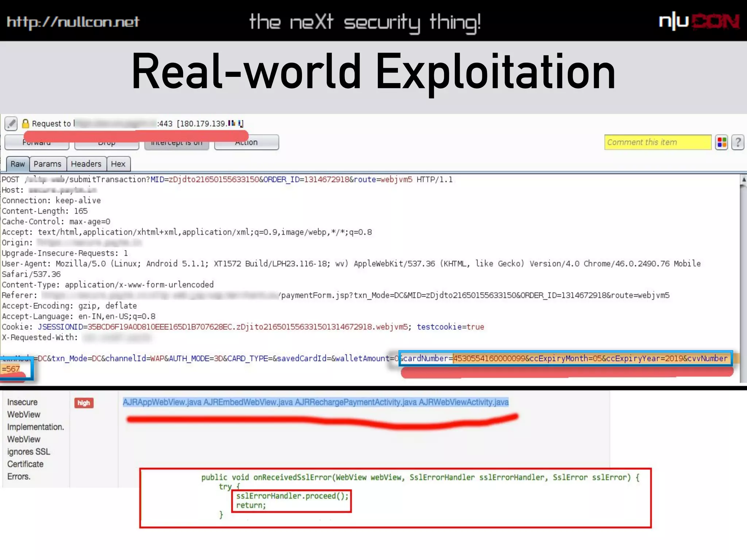Click the Content-Type header line
747x560 pixels.
[108, 285]
